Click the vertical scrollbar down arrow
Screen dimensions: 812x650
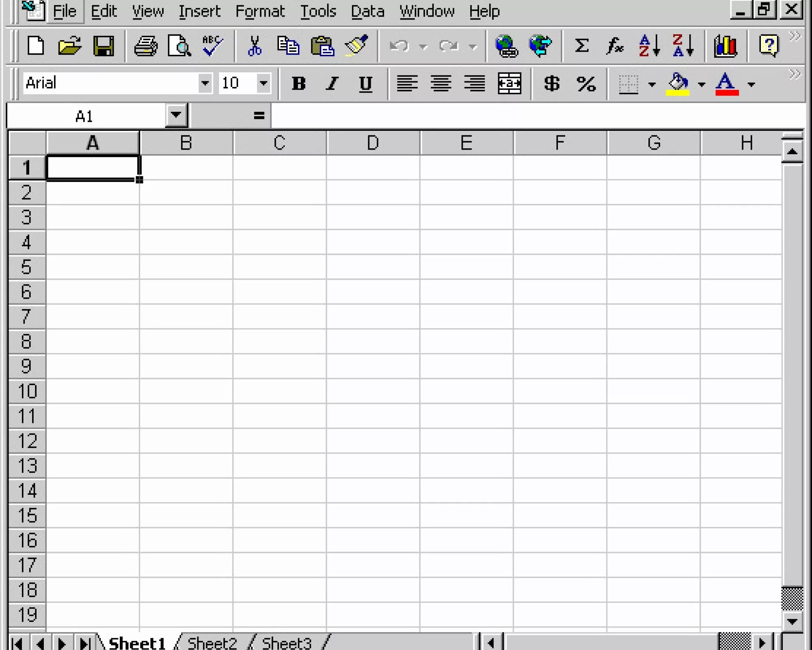coord(792,621)
